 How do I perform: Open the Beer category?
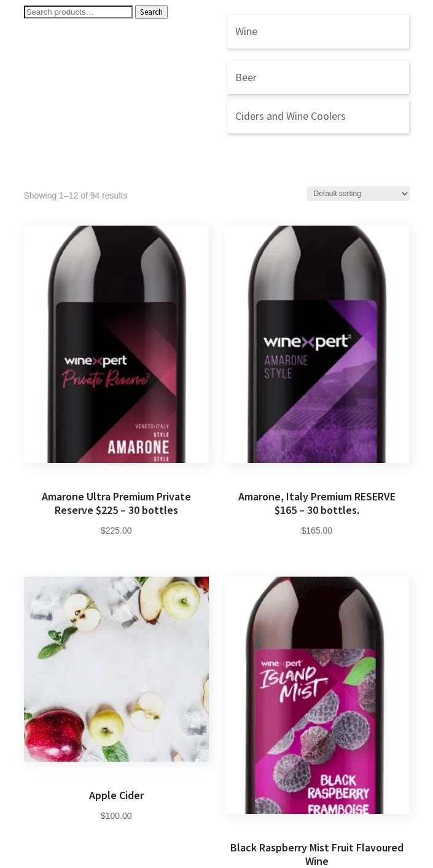[x=318, y=77]
